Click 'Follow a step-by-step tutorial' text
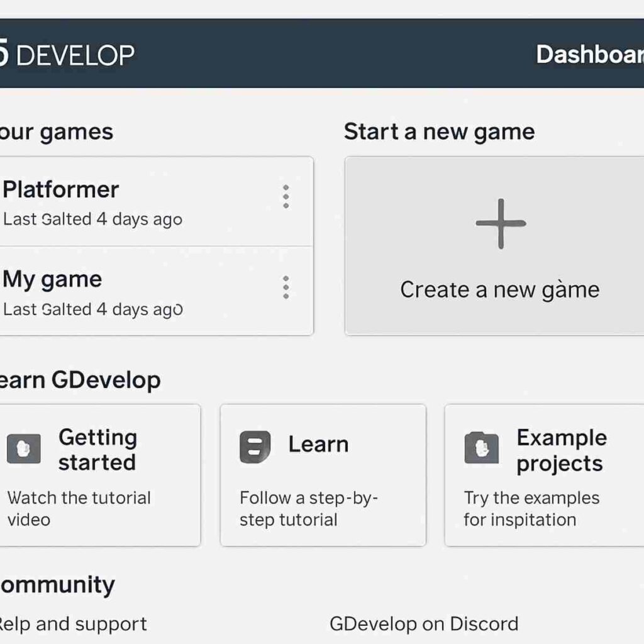Image resolution: width=644 pixels, height=644 pixels. click(x=309, y=509)
